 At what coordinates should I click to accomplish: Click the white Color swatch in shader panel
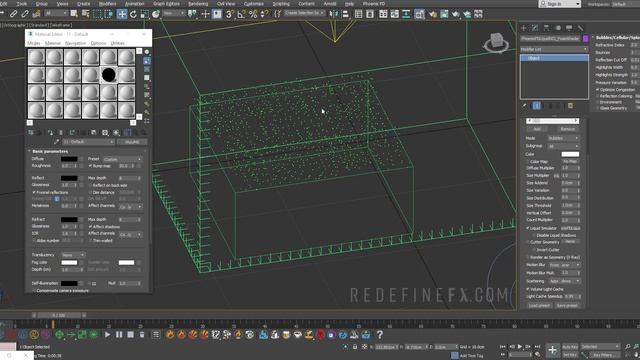tap(570, 154)
